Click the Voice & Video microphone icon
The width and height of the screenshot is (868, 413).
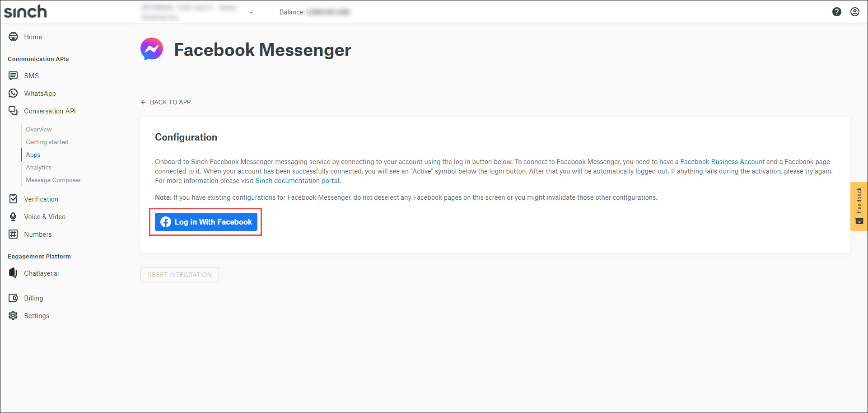tap(14, 216)
